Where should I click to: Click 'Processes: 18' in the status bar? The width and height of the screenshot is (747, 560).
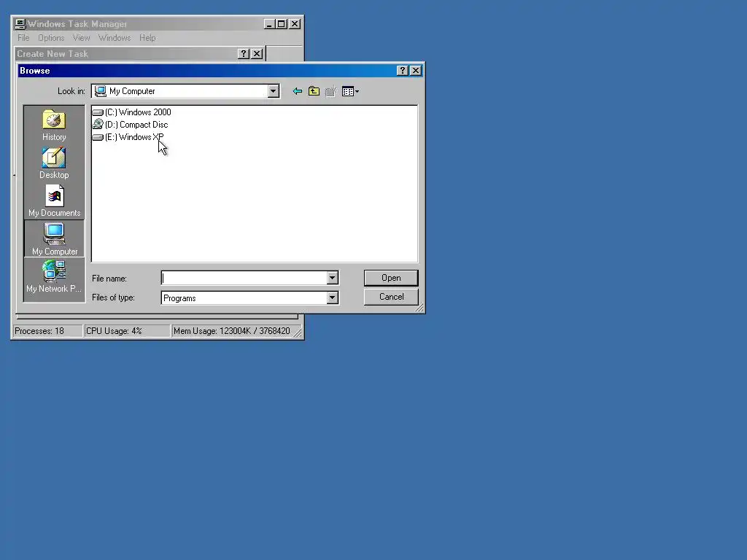(39, 331)
